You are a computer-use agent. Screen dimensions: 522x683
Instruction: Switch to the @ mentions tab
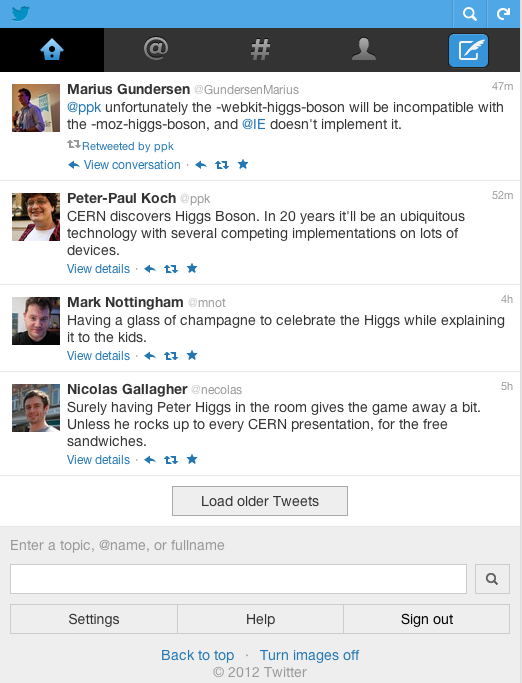[156, 49]
